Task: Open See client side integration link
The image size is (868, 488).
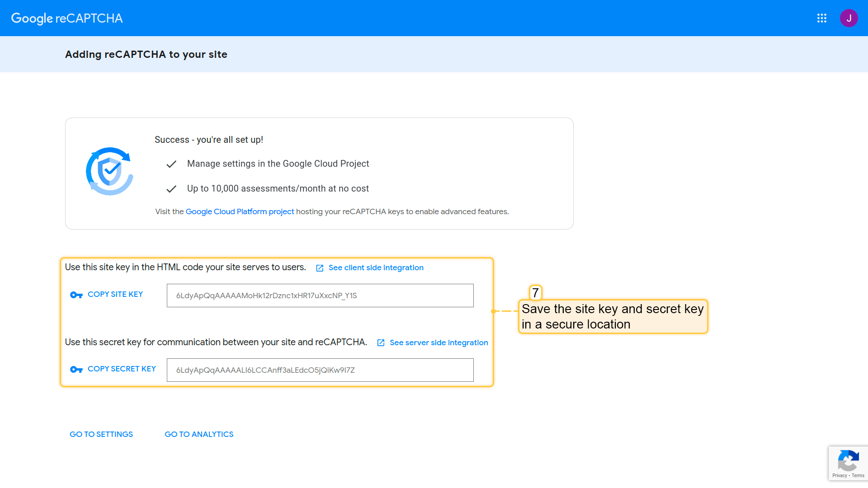Action: (x=376, y=267)
